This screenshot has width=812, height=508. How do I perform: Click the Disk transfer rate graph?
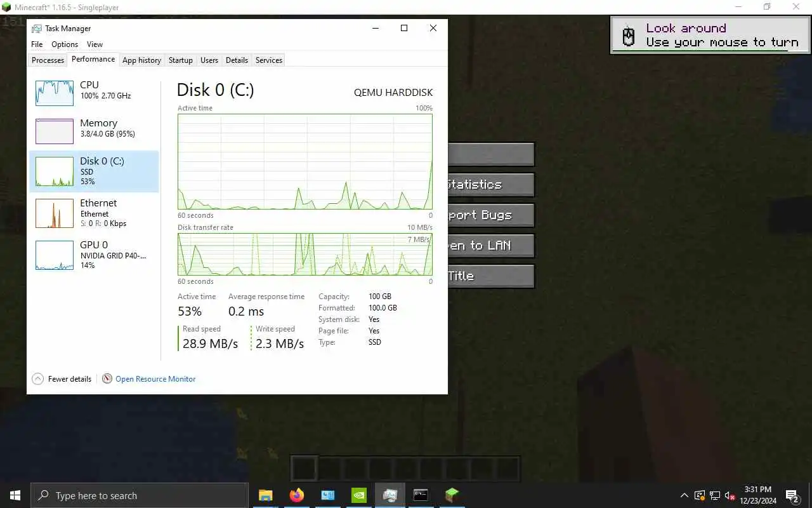click(305, 254)
